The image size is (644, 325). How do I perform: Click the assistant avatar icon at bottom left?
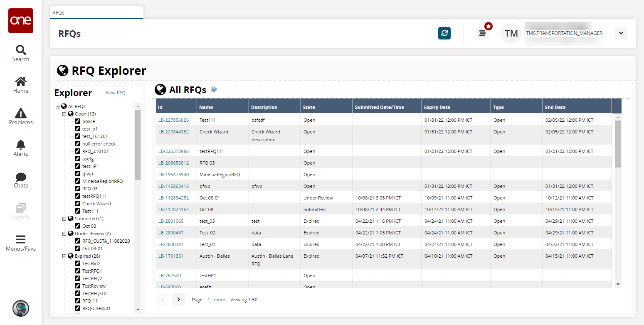pyautogui.click(x=21, y=308)
